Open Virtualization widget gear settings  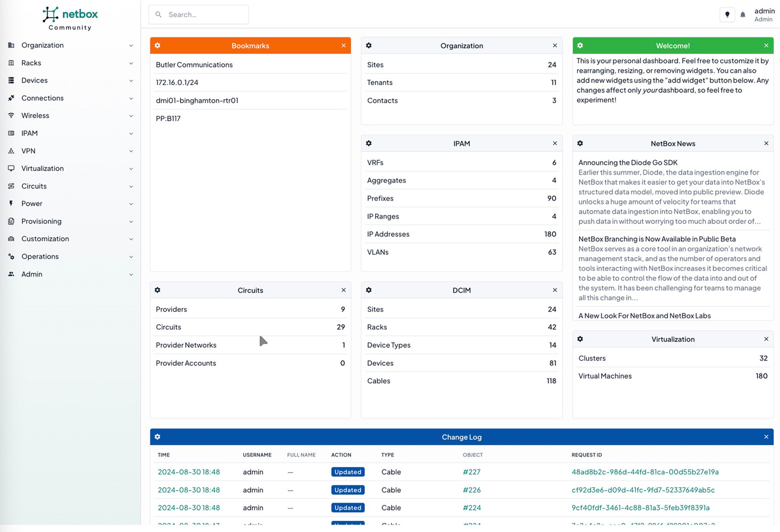point(580,339)
